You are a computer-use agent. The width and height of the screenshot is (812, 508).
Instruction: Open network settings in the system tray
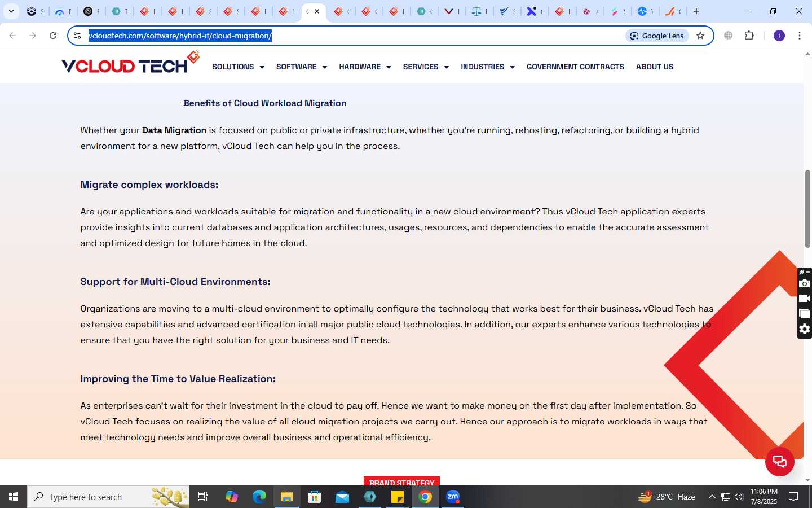pos(726,497)
